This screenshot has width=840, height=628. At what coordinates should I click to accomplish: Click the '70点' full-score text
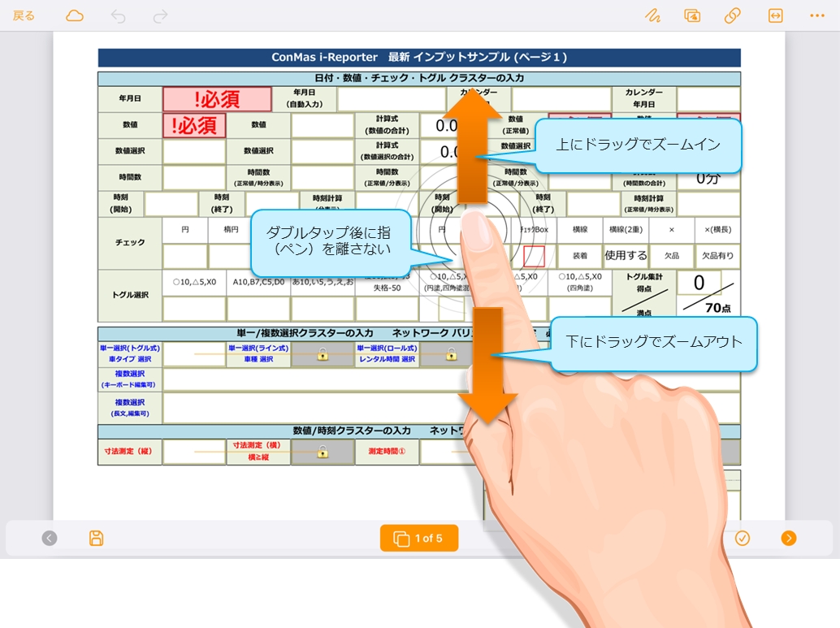tap(718, 308)
